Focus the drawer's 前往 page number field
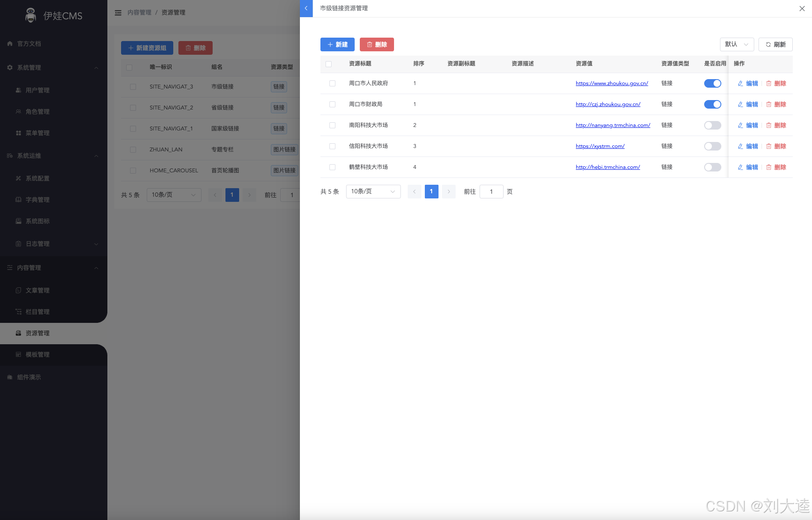 coord(491,192)
